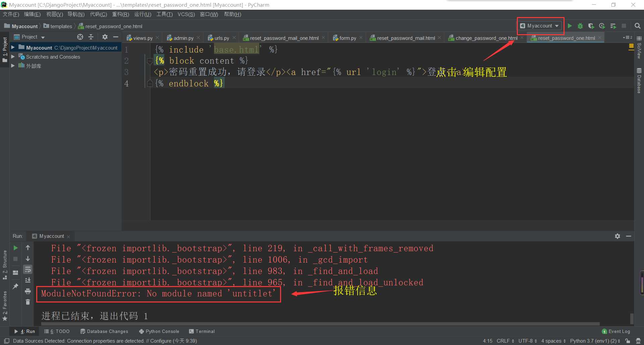The image size is (644, 345).
Task: Print the Run console output
Action: click(28, 291)
